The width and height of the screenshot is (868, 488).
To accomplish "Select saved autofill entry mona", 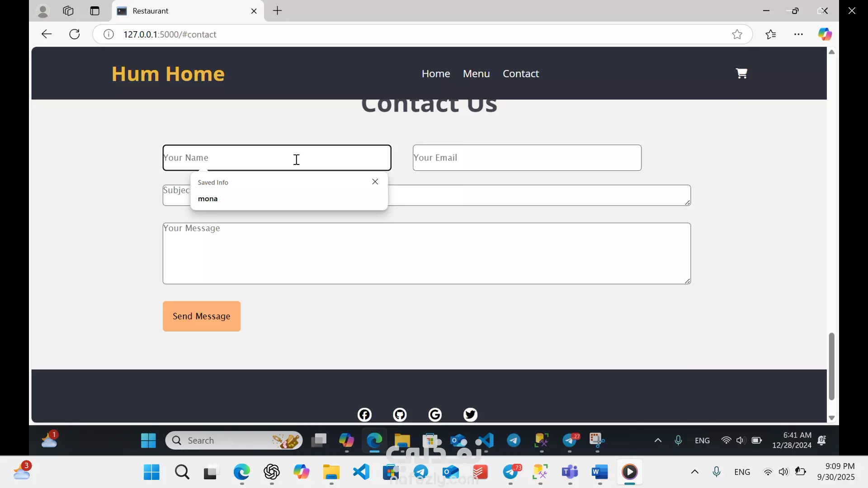I will [208, 199].
